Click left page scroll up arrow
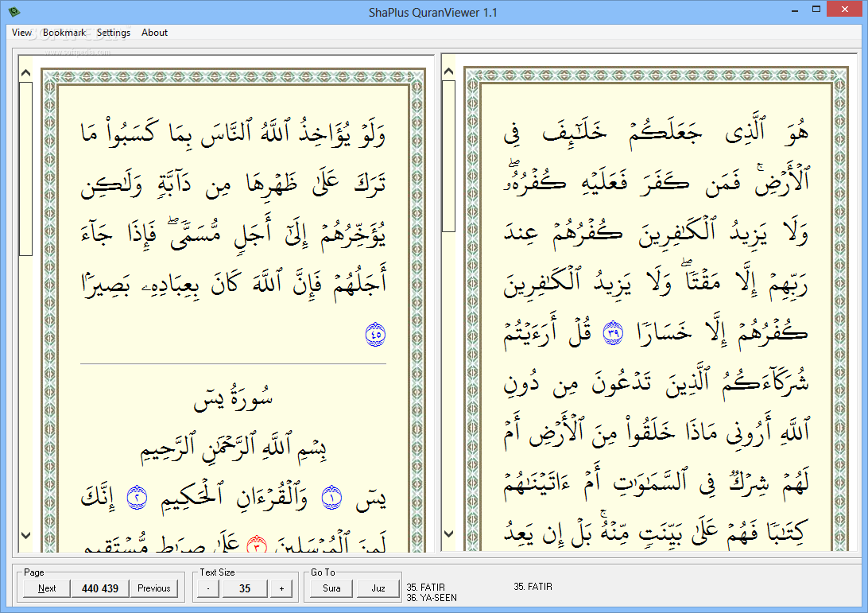Viewport: 868px width, 613px height. 25,73
